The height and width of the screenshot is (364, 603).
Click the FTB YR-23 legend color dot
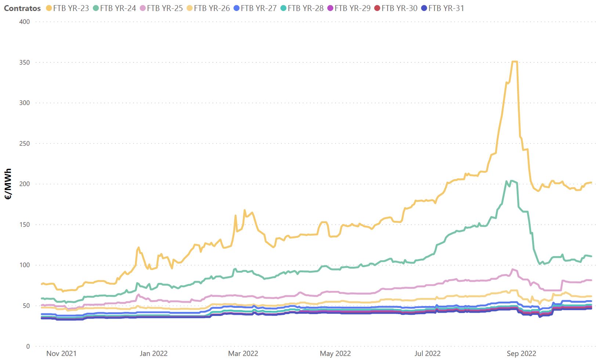[49, 8]
